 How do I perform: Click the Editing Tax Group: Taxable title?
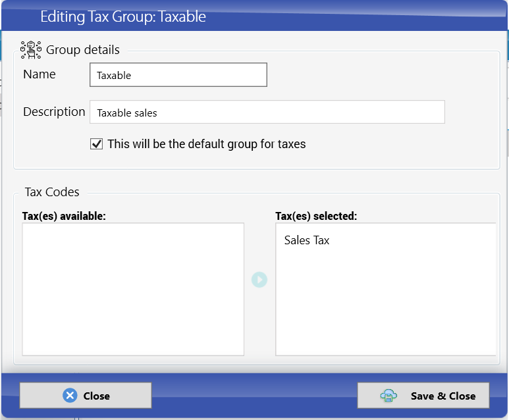pos(123,16)
